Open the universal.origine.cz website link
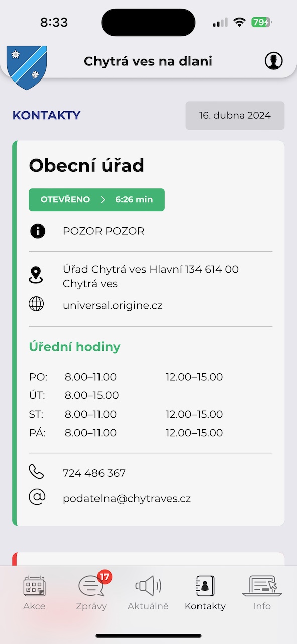Viewport: 297px width, 644px height. coord(113,305)
